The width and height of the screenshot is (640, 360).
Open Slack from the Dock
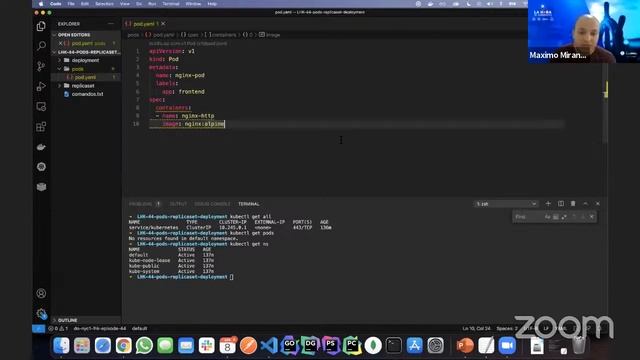(x=207, y=346)
